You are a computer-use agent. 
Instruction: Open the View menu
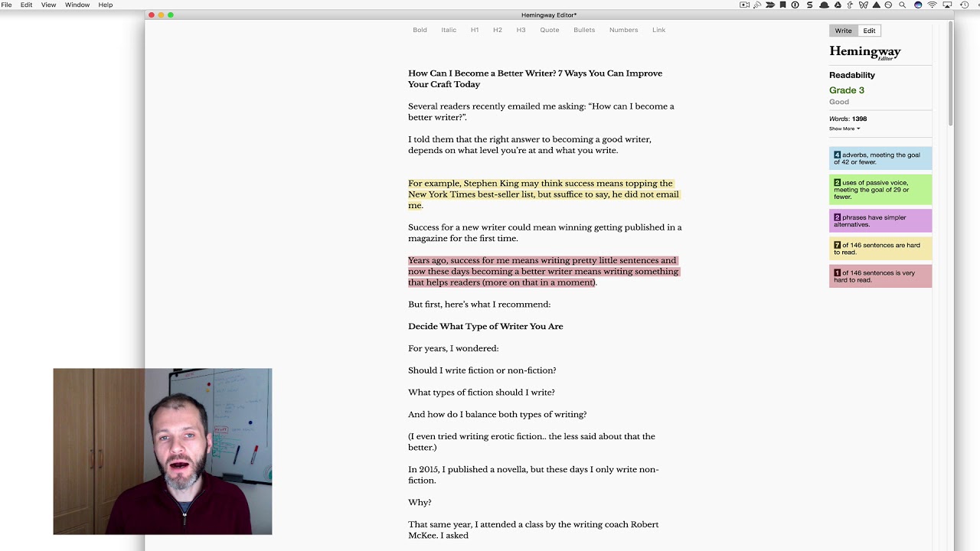[48, 5]
